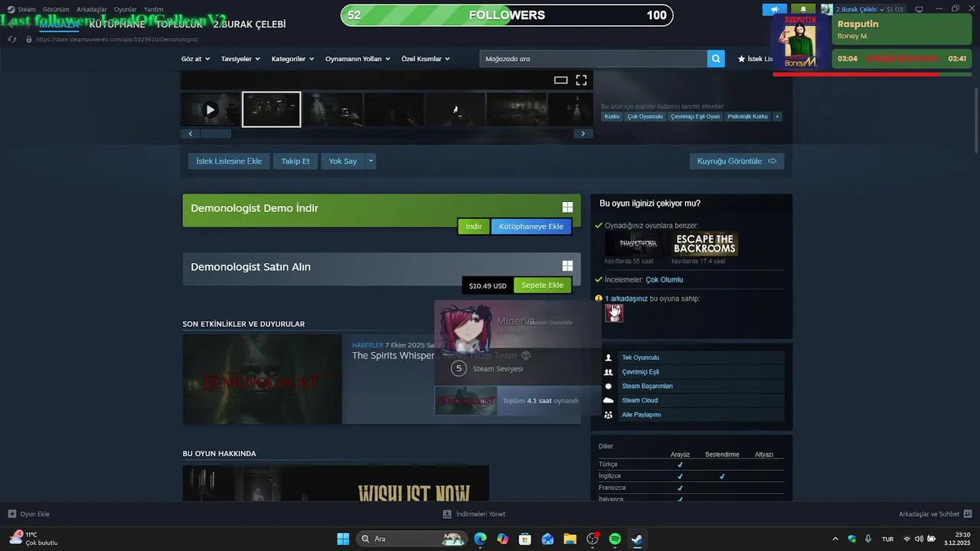Click Copilot icon in taskbar
980x551 pixels.
(x=502, y=539)
